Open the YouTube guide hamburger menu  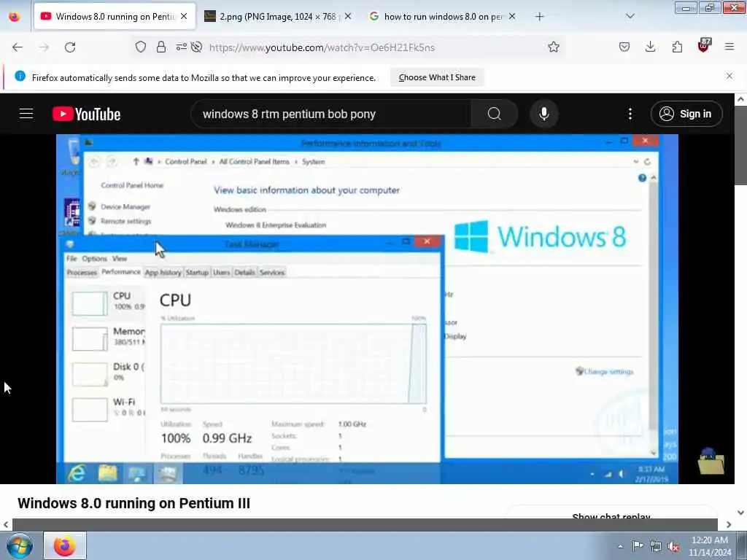point(26,114)
